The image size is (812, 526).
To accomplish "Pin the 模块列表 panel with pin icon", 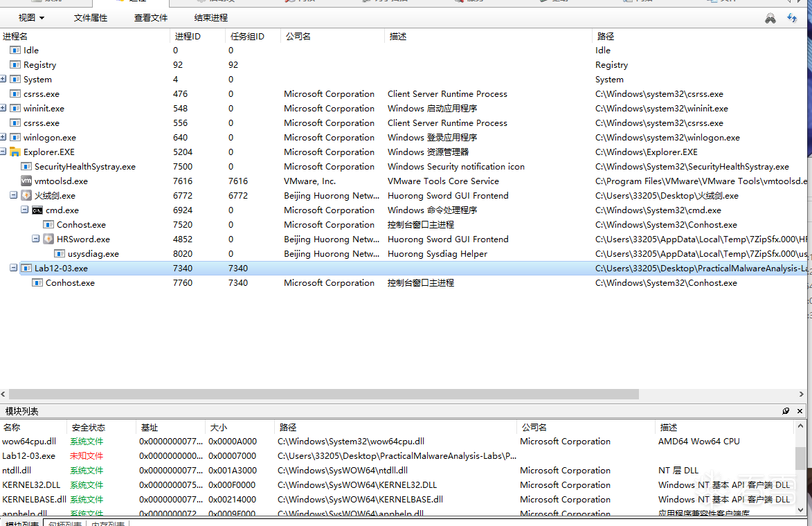I will click(786, 410).
